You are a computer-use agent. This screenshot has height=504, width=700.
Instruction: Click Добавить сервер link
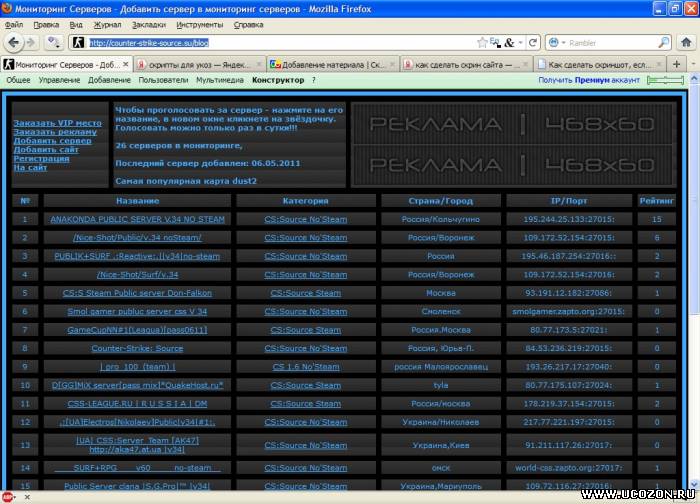52,141
